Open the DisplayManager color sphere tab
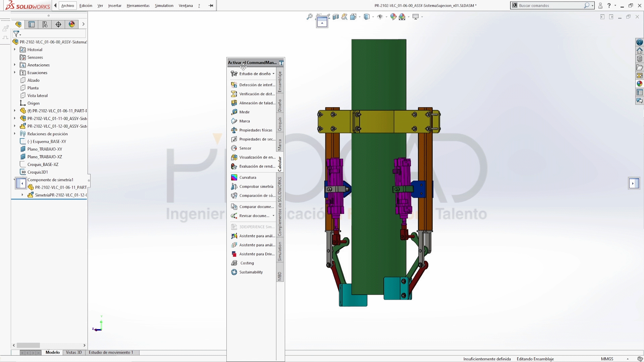 [72, 24]
